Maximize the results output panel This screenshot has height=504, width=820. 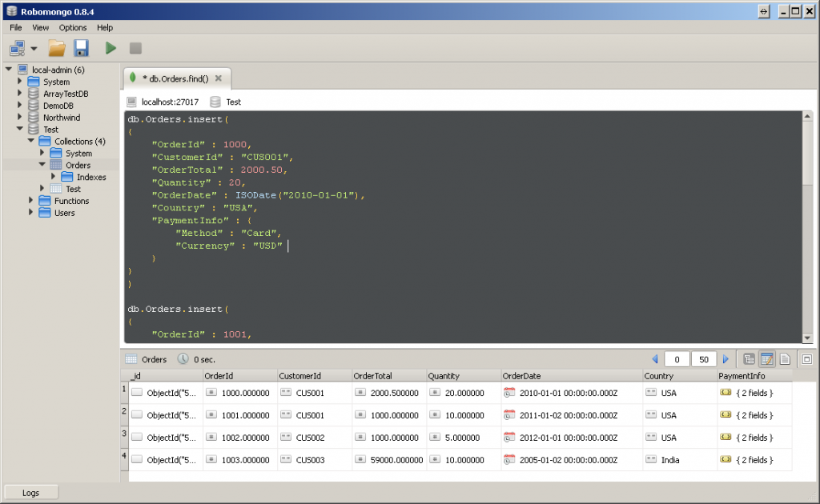coord(806,359)
